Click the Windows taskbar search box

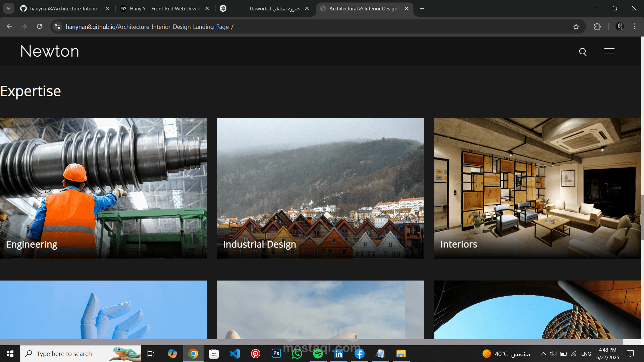[x=80, y=354]
